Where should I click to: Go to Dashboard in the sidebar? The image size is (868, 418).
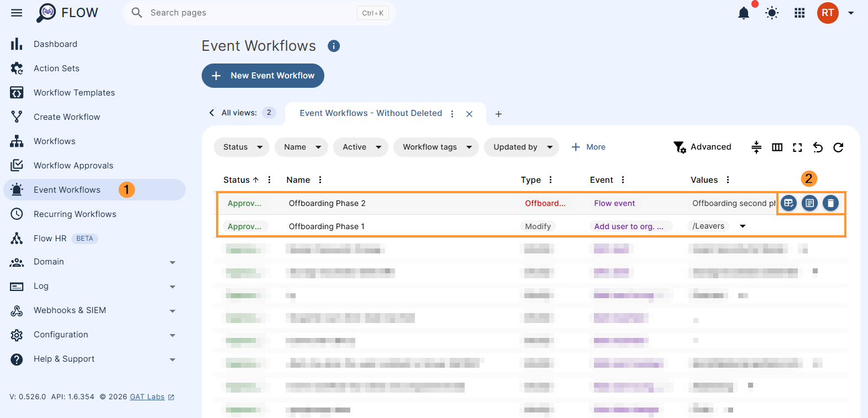click(x=94, y=44)
